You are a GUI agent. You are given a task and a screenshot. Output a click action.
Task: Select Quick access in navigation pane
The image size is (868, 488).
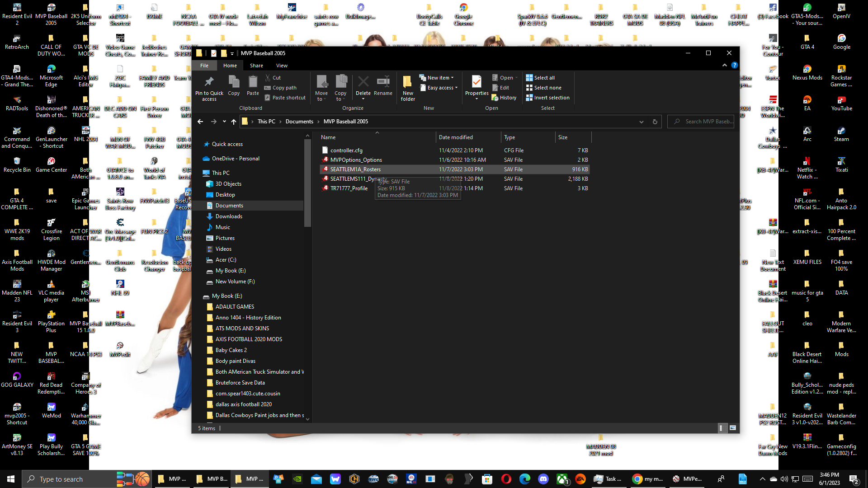tap(227, 144)
